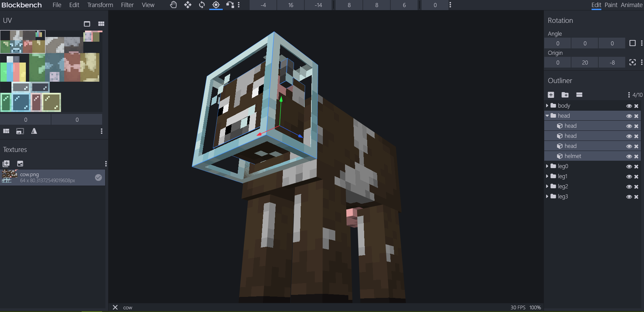
Task: Open the three-dot menu next to 4/10
Action: tap(629, 95)
